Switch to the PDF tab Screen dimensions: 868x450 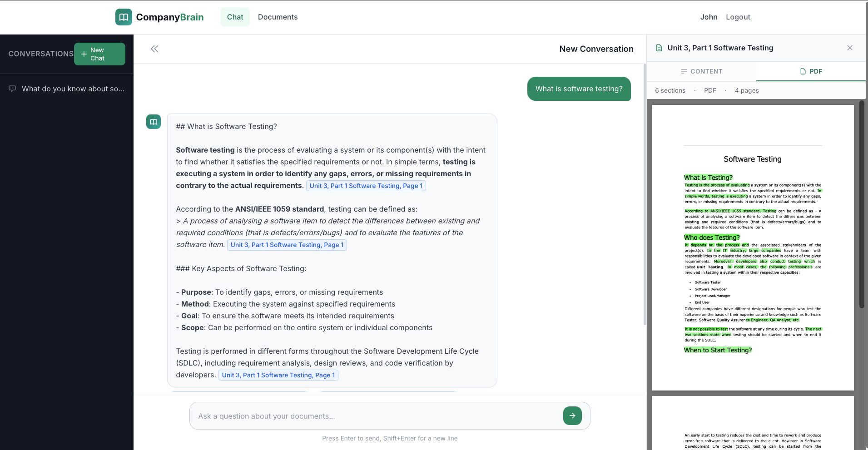(811, 71)
